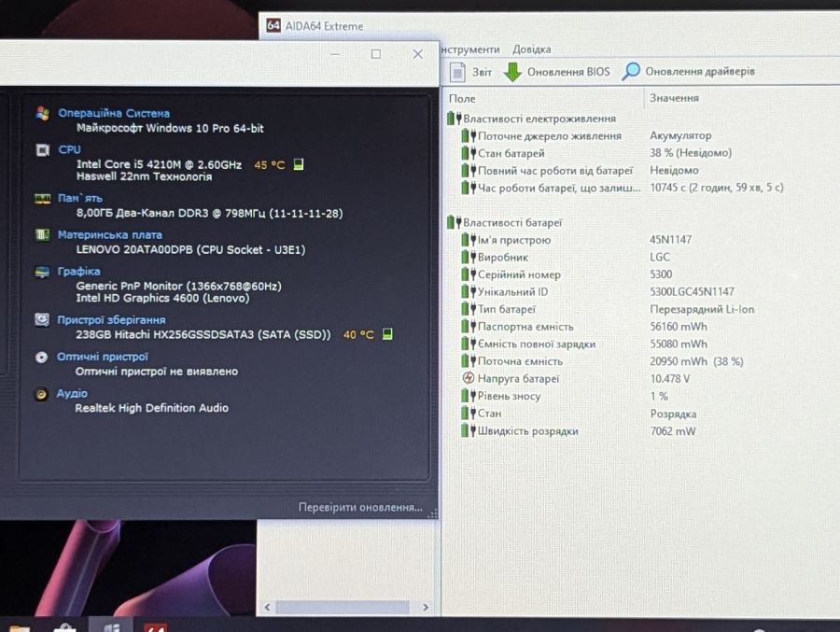Click LENOVO 20ATA00DPB motherboard text
The width and height of the screenshot is (840, 632).
[190, 250]
